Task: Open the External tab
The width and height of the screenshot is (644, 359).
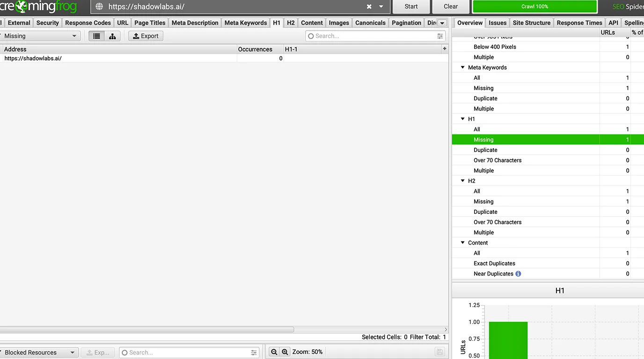Action: point(19,23)
